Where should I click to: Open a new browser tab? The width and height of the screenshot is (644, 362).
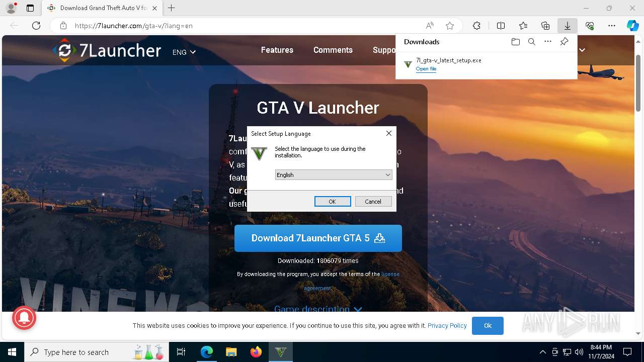tap(172, 8)
